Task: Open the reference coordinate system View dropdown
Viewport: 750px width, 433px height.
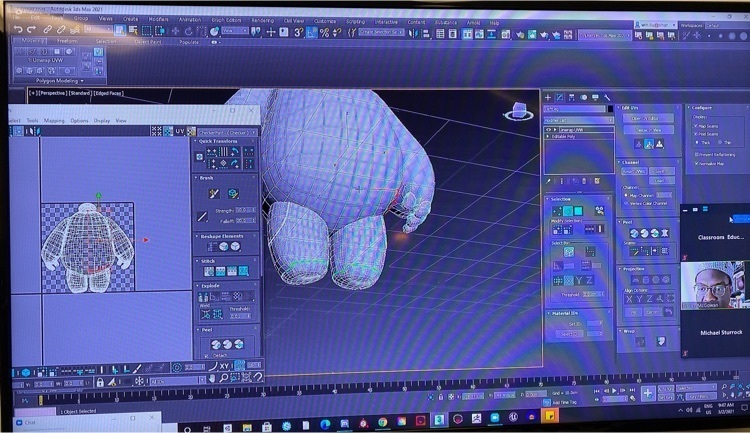Action: click(234, 31)
